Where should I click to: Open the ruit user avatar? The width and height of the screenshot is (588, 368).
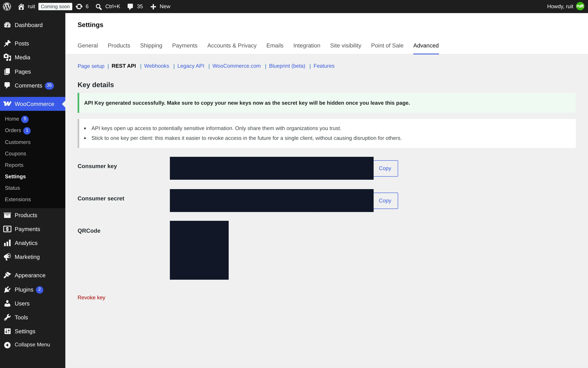(x=580, y=6)
